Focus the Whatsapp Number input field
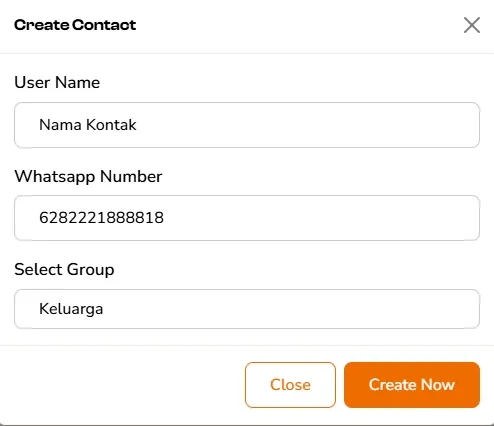This screenshot has width=494, height=426. 247,218
